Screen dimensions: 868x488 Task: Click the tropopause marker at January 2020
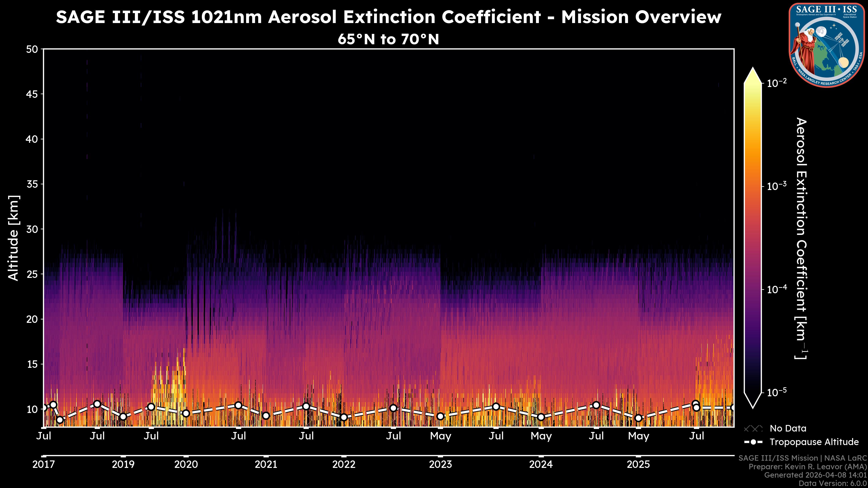coord(186,413)
